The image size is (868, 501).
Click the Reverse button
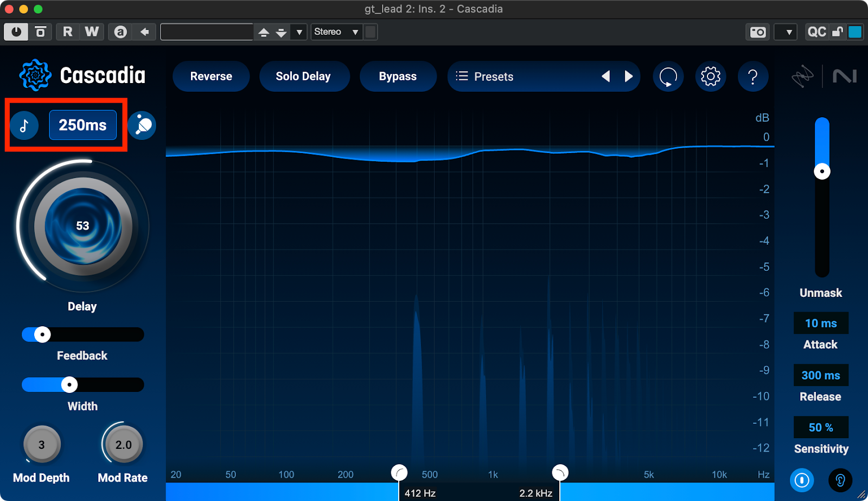point(211,77)
